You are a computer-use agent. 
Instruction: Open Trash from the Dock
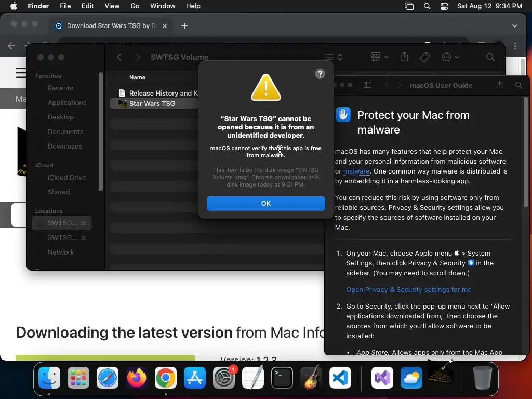(x=482, y=378)
